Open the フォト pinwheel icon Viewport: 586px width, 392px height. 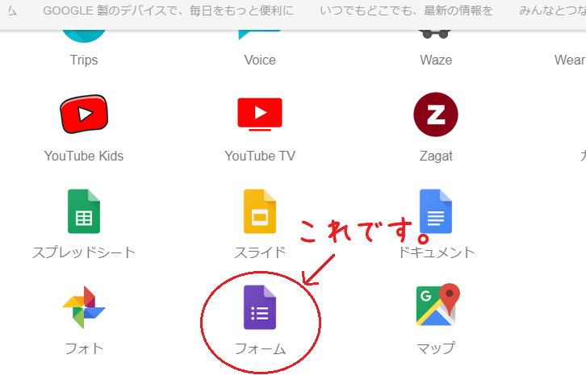point(84,307)
